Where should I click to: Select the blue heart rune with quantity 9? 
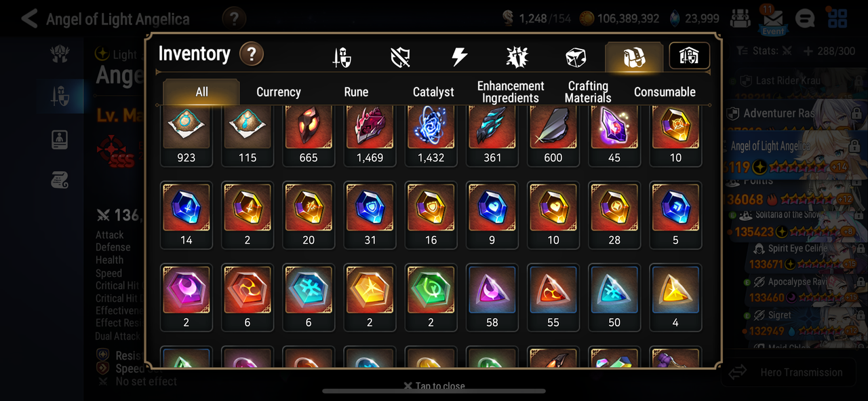click(x=492, y=214)
